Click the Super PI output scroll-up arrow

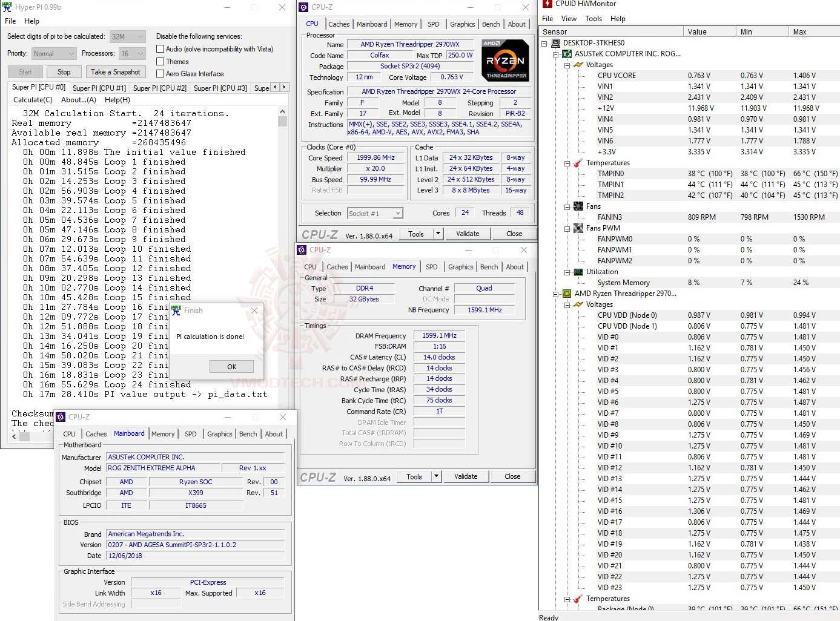point(282,112)
